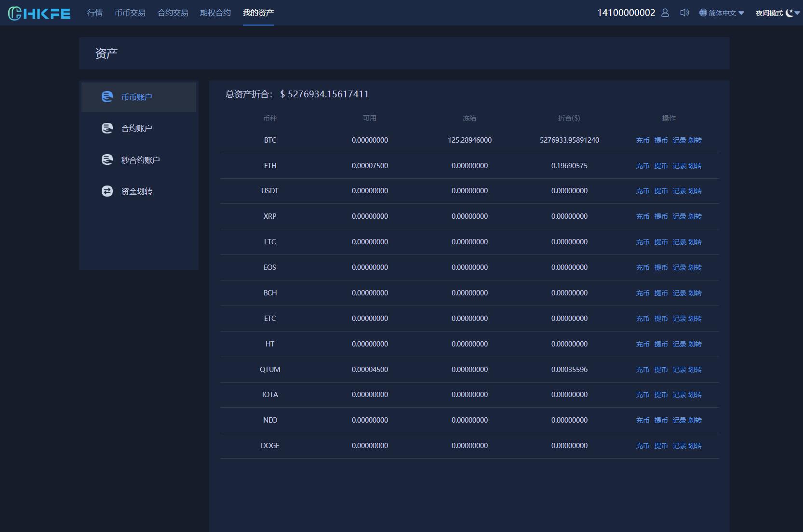This screenshot has width=803, height=532.
Task: Click 划转 in the LTC row
Action: 695,242
